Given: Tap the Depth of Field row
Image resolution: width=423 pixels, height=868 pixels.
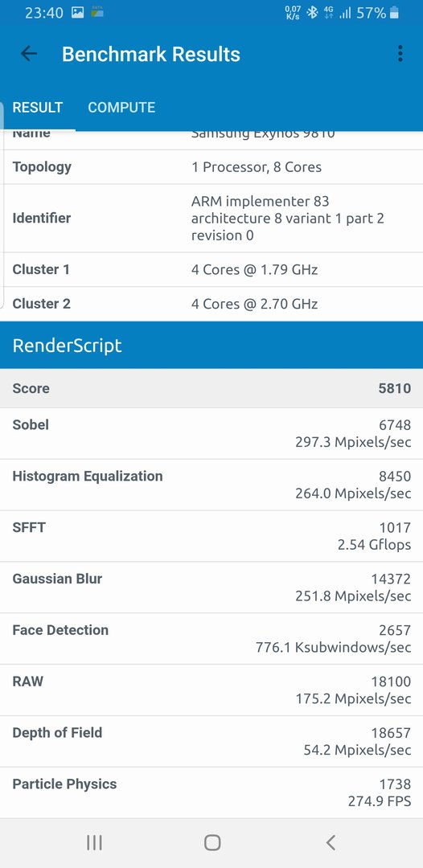Looking at the screenshot, I should tap(211, 741).
